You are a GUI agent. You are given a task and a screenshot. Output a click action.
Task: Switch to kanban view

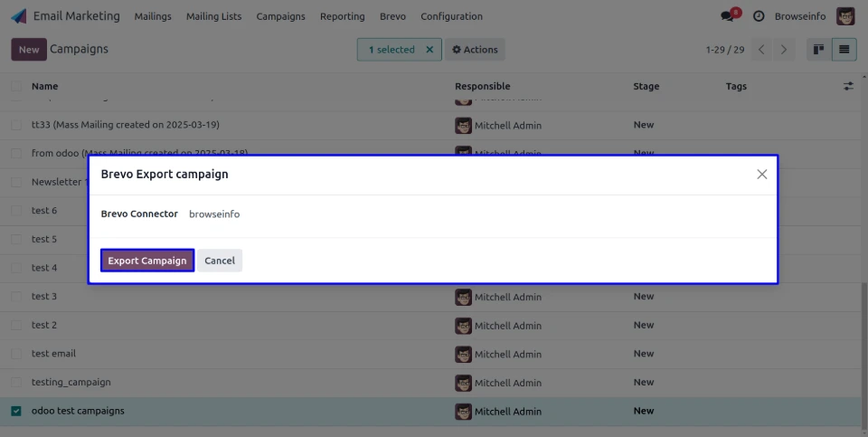(818, 50)
